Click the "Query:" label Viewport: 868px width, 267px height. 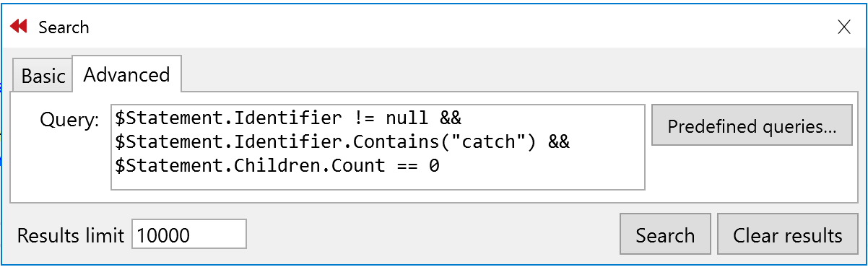pos(70,121)
